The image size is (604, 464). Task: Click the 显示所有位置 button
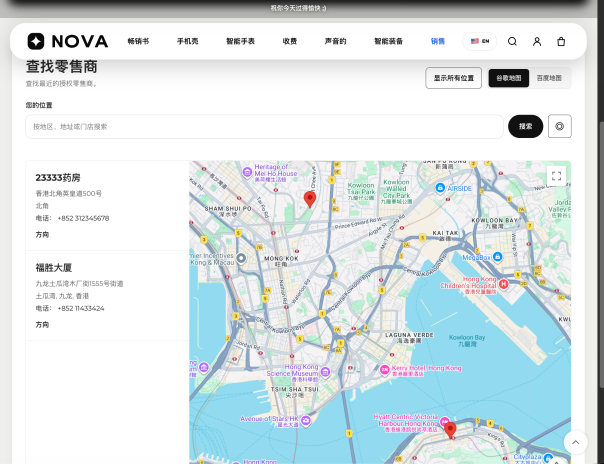(453, 78)
